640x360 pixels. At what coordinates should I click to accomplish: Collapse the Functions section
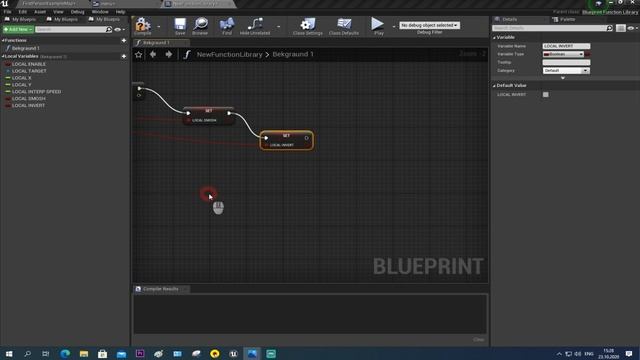[3, 40]
